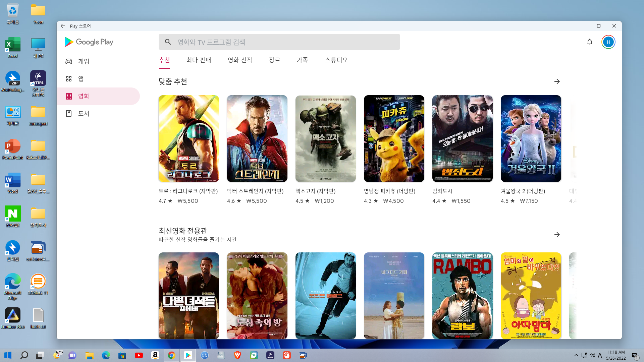
Task: Select the 영화 (Movies) sidebar item
Action: [x=98, y=96]
